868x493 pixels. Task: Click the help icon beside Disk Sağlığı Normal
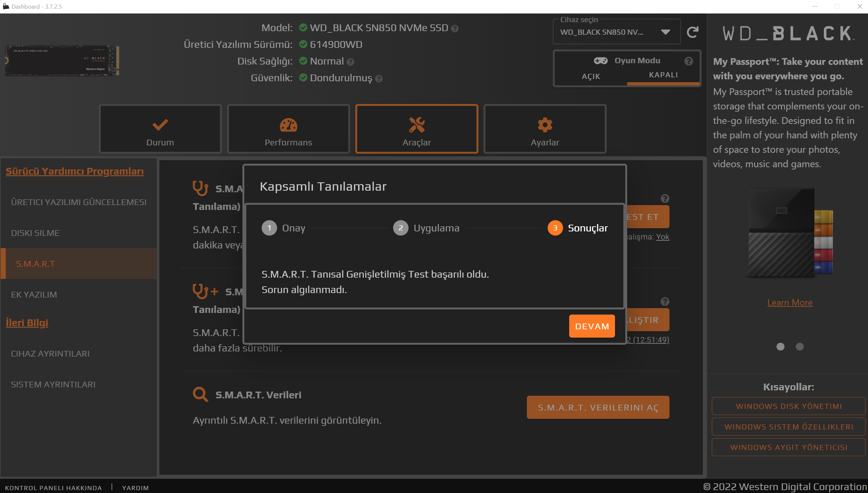click(x=350, y=62)
